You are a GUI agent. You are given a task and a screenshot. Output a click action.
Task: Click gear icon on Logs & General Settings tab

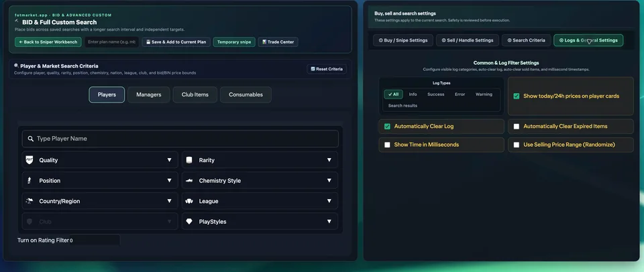[561, 40]
